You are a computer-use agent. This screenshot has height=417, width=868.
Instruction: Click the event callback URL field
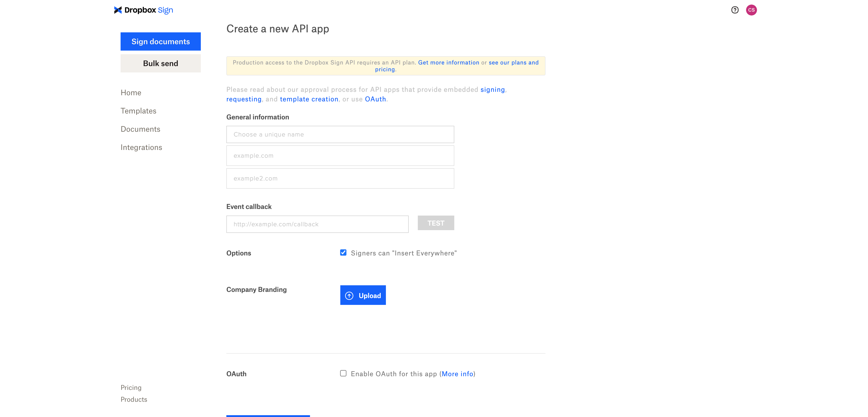[x=317, y=224]
